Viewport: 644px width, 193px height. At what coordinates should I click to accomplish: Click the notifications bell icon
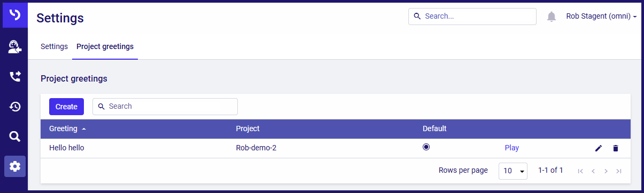tap(552, 17)
